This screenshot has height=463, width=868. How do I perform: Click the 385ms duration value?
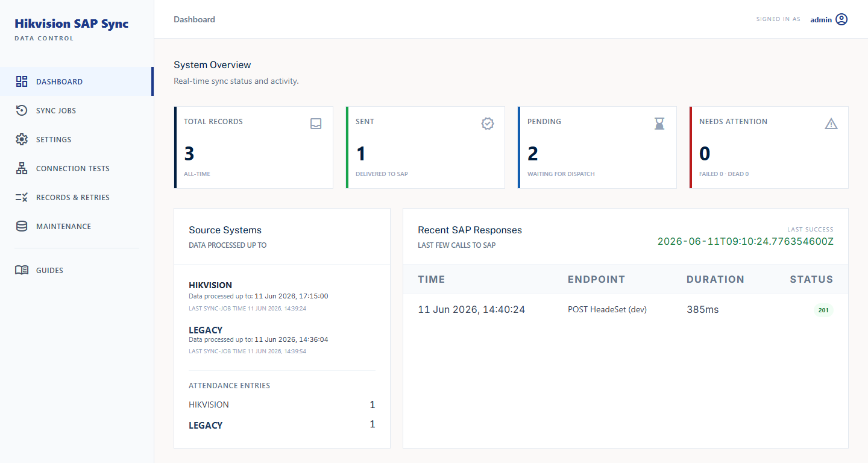tap(703, 310)
